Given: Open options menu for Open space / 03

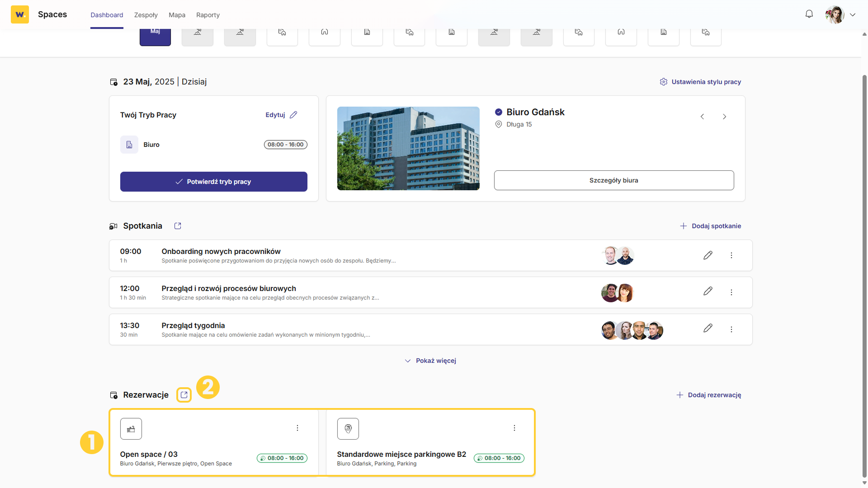Looking at the screenshot, I should [297, 428].
